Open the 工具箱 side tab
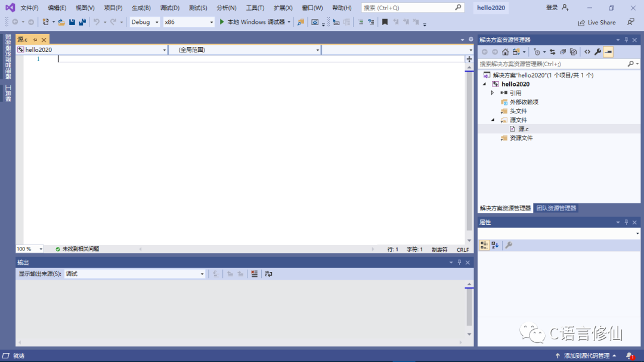Image resolution: width=644 pixels, height=362 pixels. pos(8,94)
